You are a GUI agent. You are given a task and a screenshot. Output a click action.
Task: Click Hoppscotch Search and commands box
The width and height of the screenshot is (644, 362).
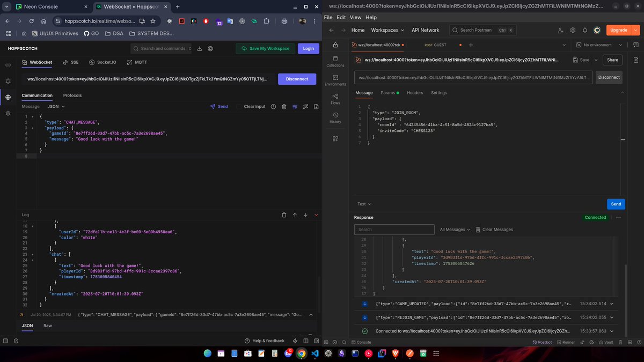pos(162,48)
